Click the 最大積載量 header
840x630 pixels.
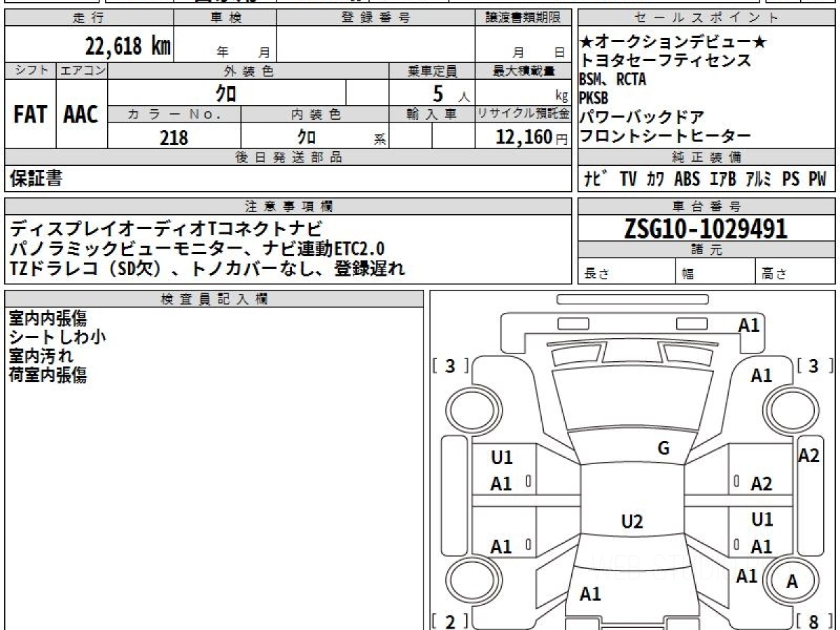point(523,71)
